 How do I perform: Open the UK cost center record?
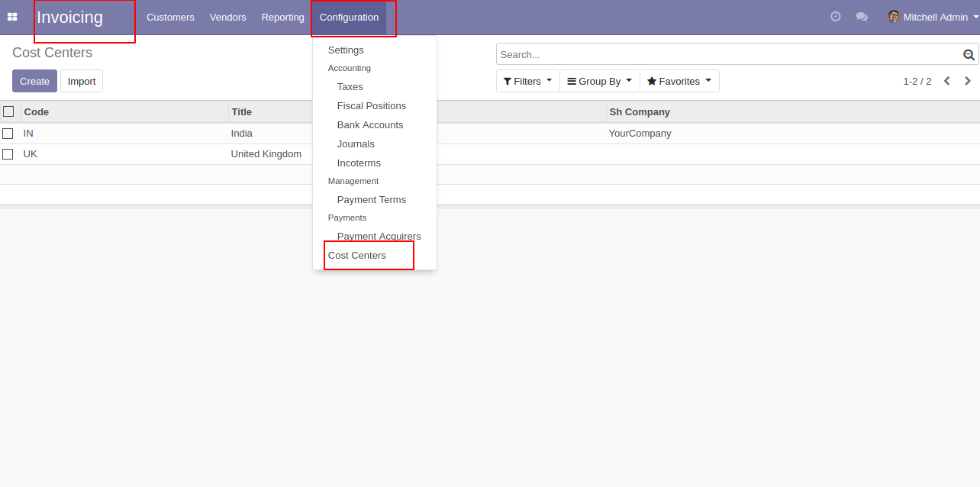coord(31,153)
